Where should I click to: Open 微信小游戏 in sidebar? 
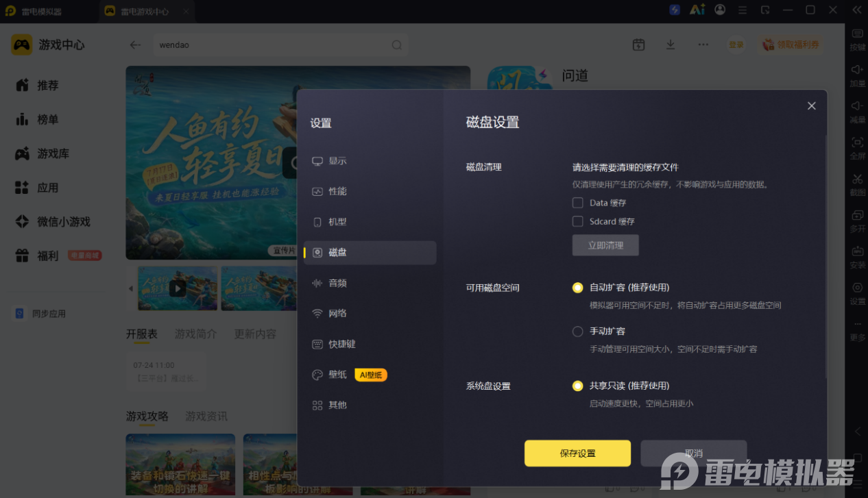point(53,222)
